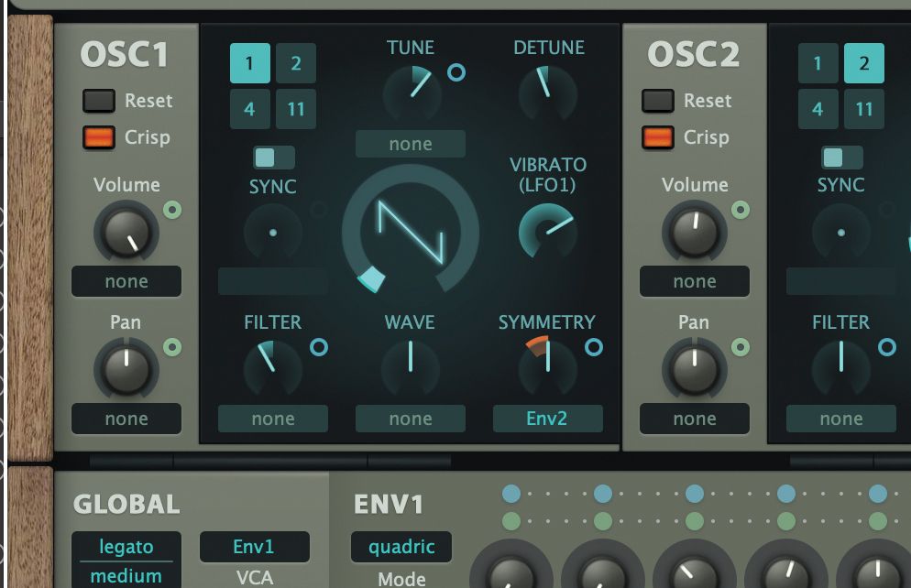
Task: Adjust the OSC1 Detune knob
Action: pyautogui.click(x=549, y=92)
